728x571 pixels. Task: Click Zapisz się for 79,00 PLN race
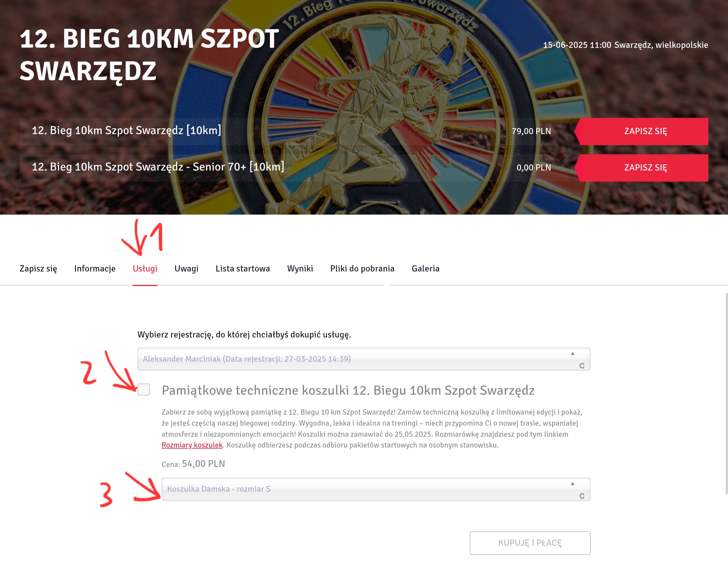641,131
